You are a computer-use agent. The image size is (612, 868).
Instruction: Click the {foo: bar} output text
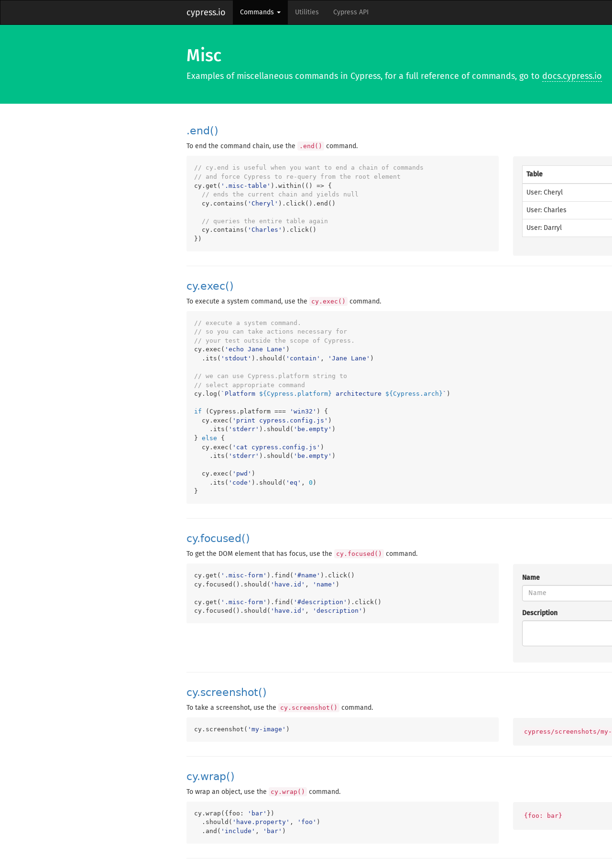point(543,815)
